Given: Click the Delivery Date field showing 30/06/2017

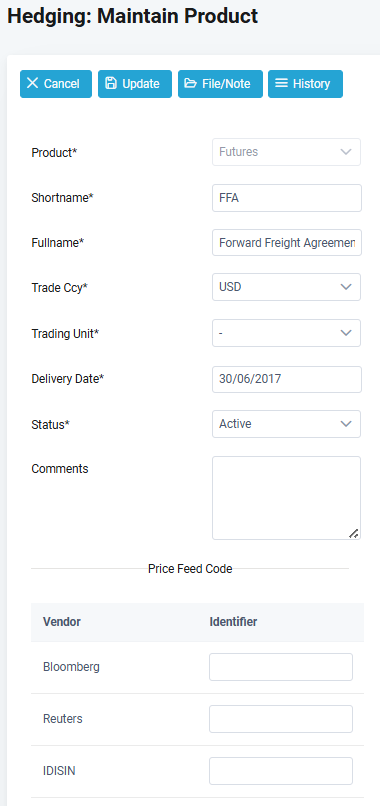Looking at the screenshot, I should pyautogui.click(x=287, y=379).
